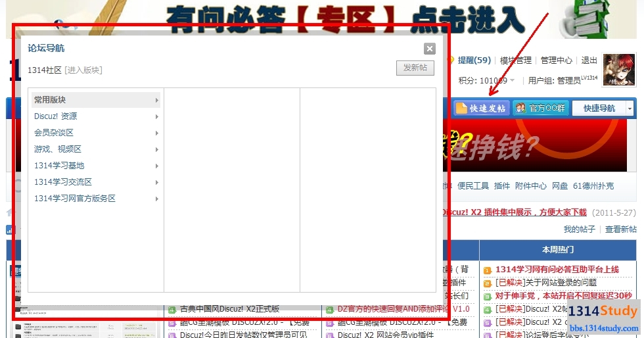Expand arrow beside 游戏、视频区
This screenshot has width=644, height=338.
(157, 150)
